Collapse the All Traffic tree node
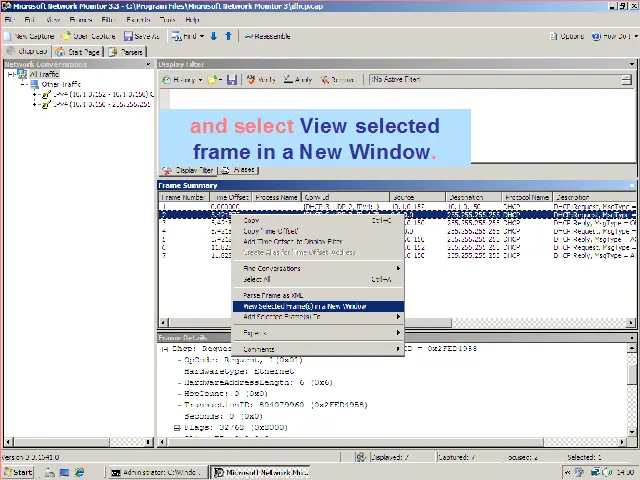 (x=11, y=74)
